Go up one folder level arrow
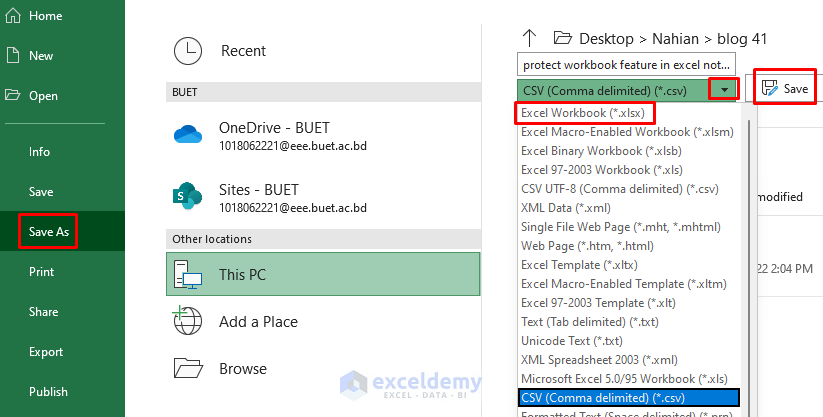Image resolution: width=823 pixels, height=417 pixels. (x=530, y=38)
